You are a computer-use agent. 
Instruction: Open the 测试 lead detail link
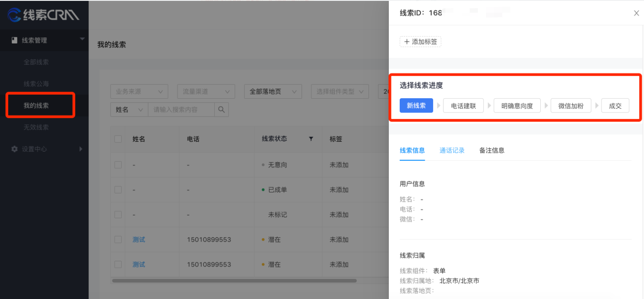[x=138, y=239]
